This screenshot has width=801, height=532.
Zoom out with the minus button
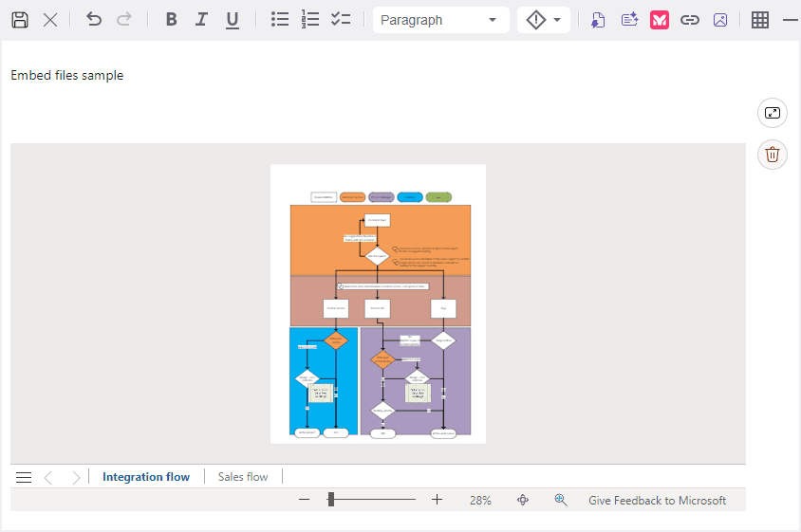(x=304, y=500)
